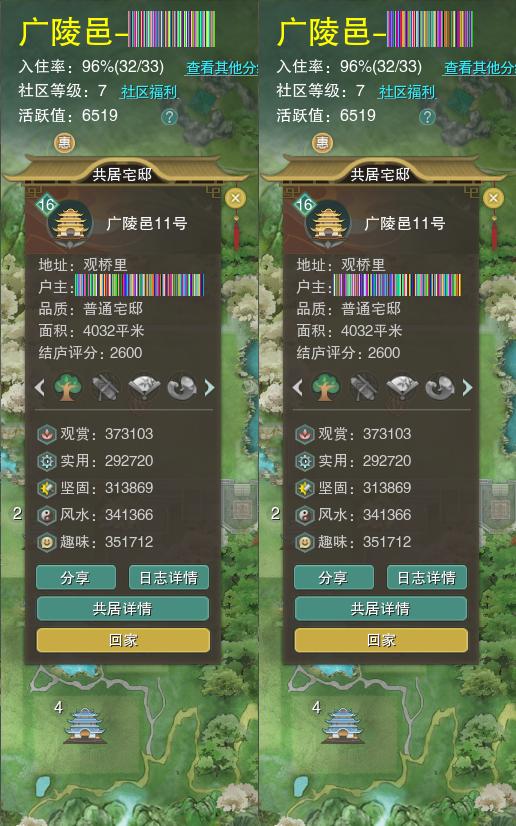Click the blue pagoda building numbered 4 in right map
Screen dimensions: 516x826
343,726
